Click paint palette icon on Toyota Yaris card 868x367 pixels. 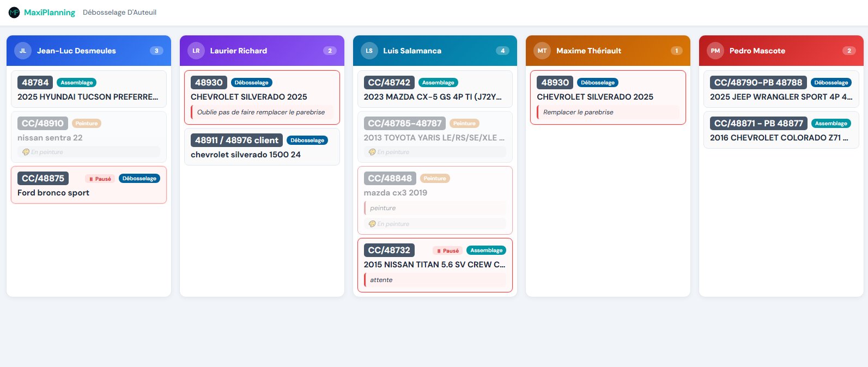pyautogui.click(x=372, y=152)
